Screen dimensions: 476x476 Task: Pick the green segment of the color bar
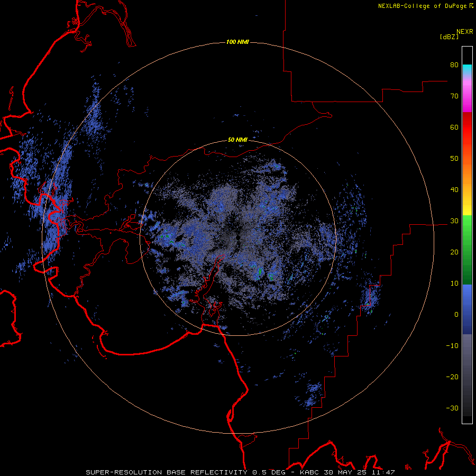pos(467,250)
